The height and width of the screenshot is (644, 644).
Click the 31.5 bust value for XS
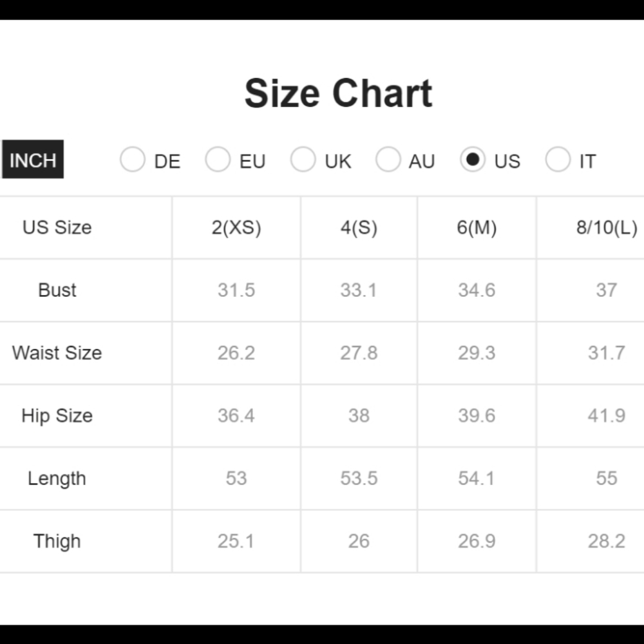(236, 290)
